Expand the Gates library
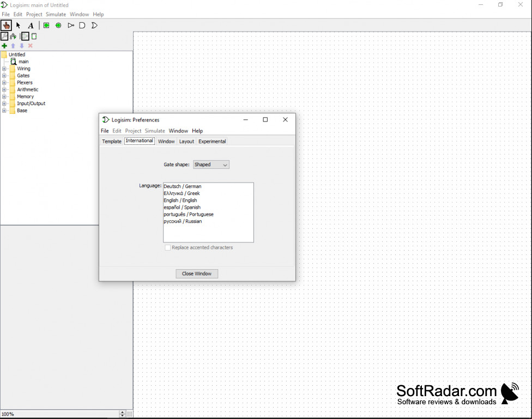The width and height of the screenshot is (532, 419). (4, 76)
